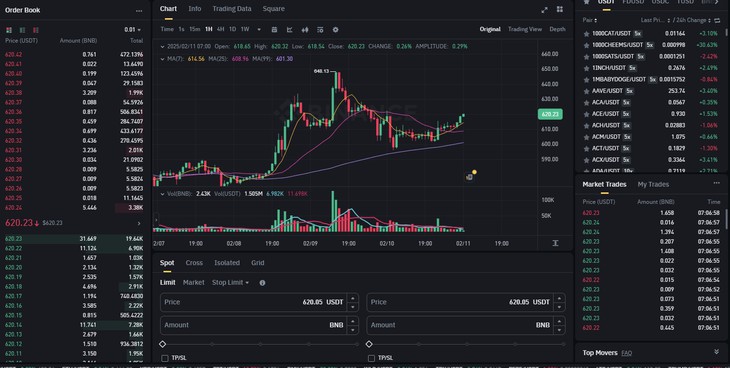Select 4H chart interval
The width and height of the screenshot is (730, 368).
[220, 29]
